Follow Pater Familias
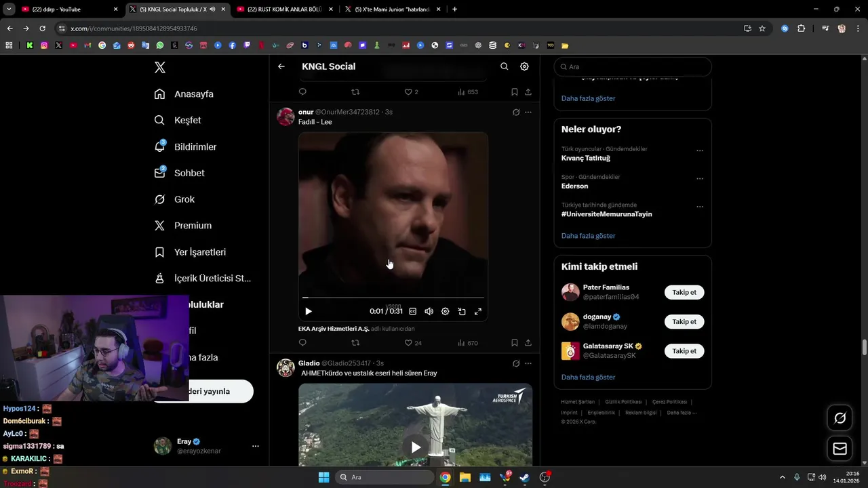This screenshot has width=868, height=488. point(684,292)
